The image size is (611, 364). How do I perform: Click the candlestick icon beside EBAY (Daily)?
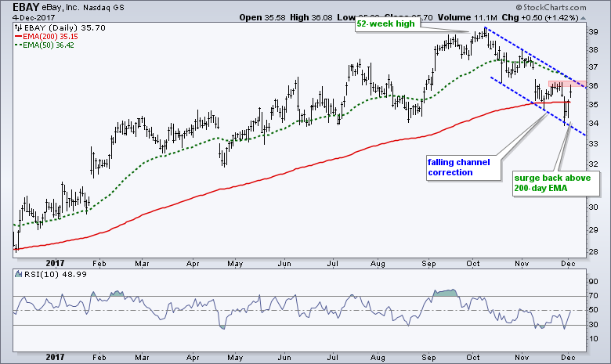coord(18,27)
